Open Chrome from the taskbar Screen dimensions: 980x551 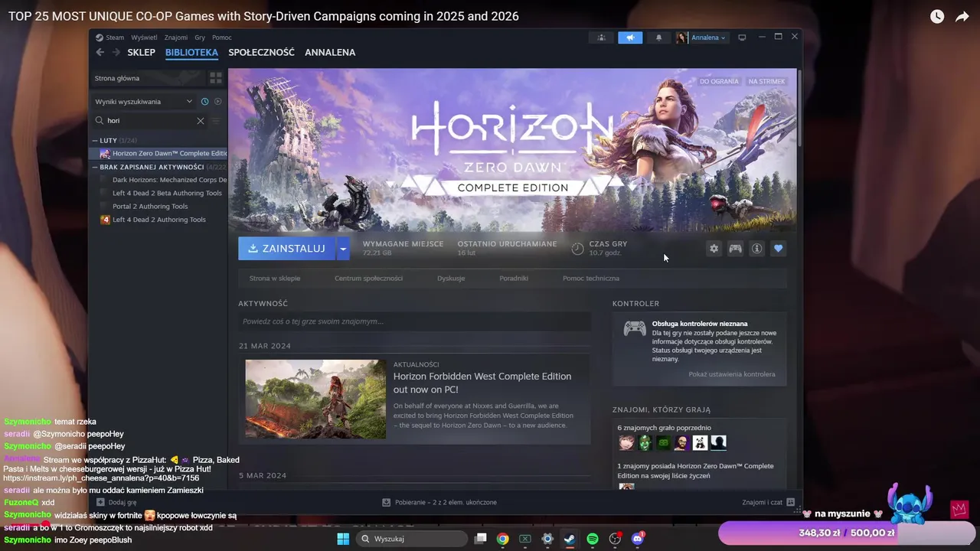pos(502,539)
